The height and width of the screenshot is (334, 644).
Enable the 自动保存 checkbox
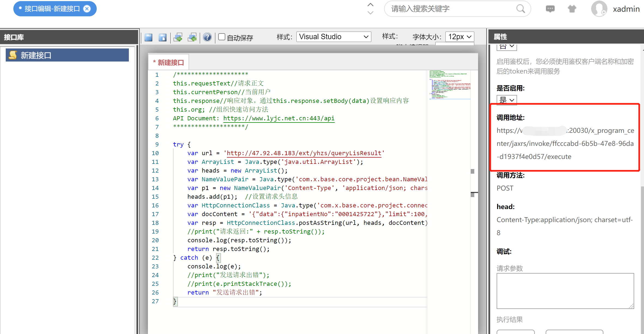click(x=222, y=37)
